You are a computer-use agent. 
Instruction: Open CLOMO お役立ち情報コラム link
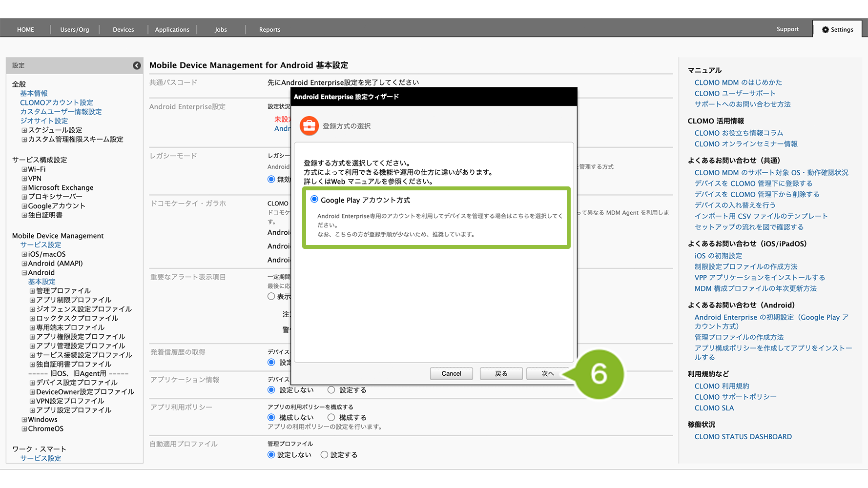click(x=739, y=133)
